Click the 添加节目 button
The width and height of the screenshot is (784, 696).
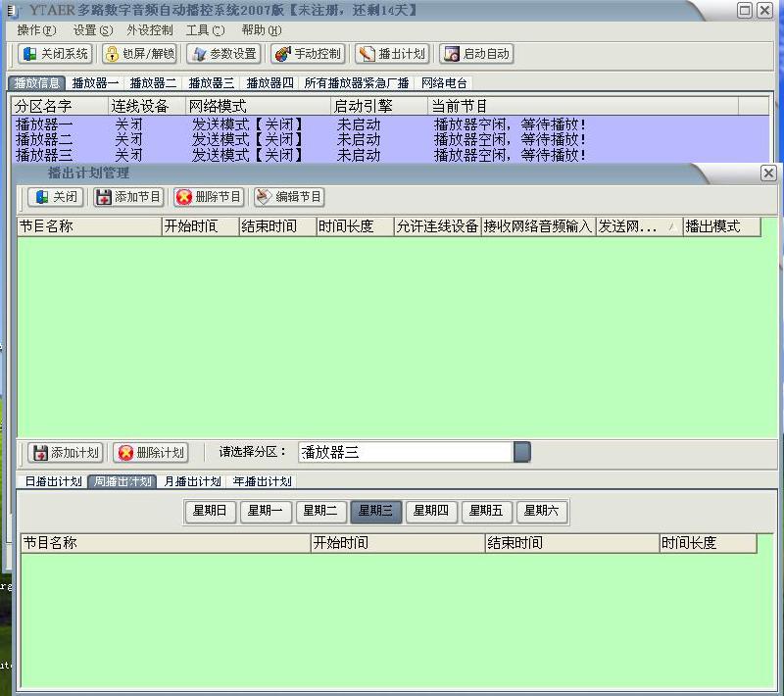(129, 197)
